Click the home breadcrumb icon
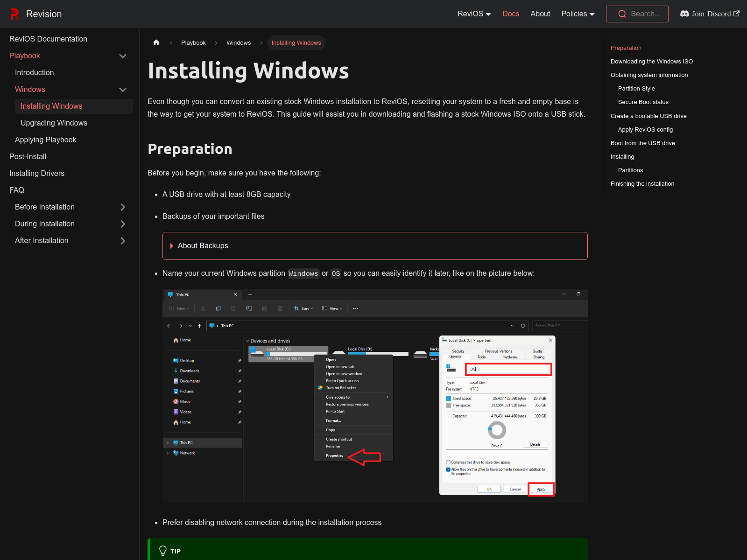This screenshot has width=747, height=560. (156, 42)
